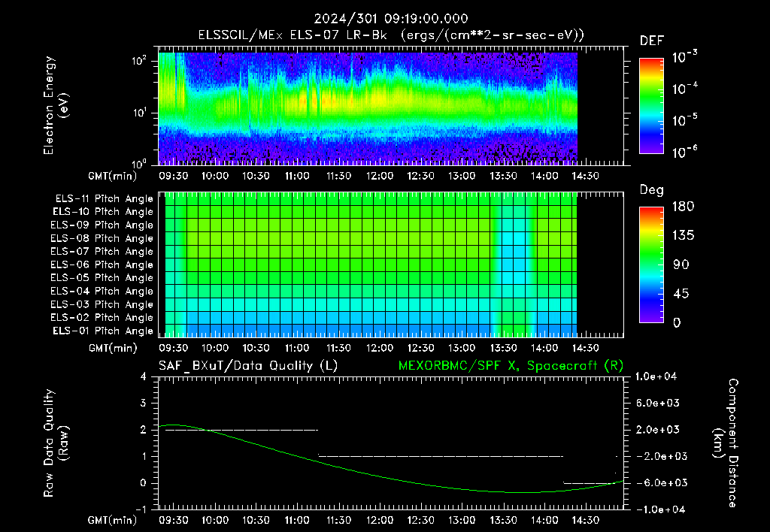Click the electron energy spectrogram plot
This screenshot has width=770, height=532.
(368, 107)
